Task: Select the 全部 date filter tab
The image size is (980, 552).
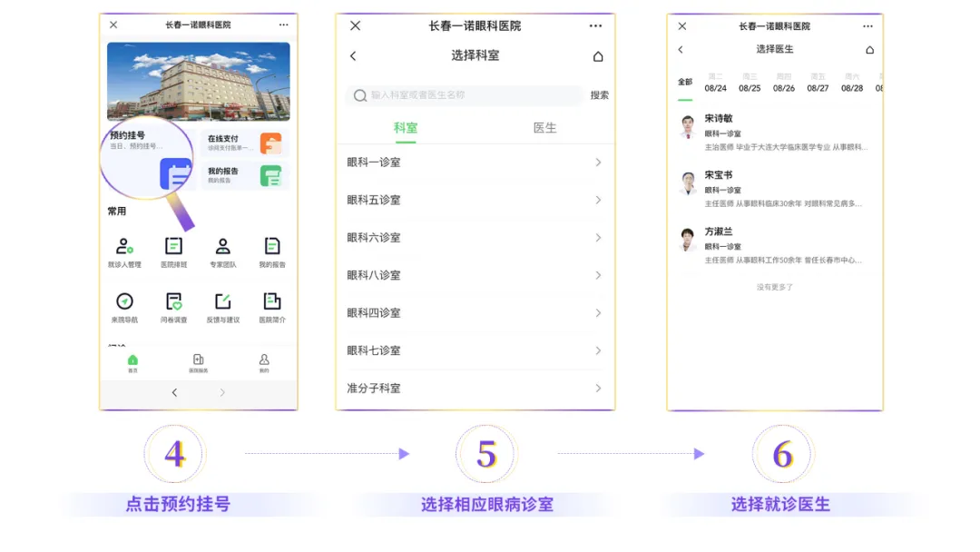Action: click(x=685, y=83)
